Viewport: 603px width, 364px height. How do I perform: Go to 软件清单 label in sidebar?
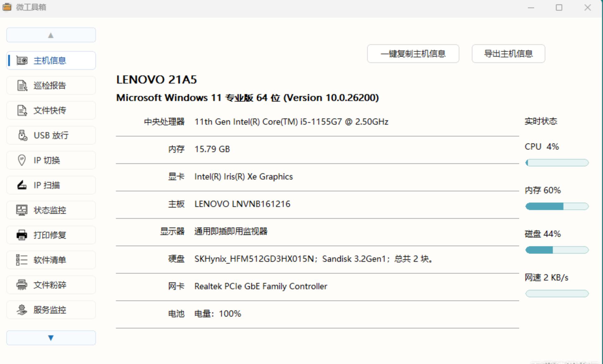point(50,260)
